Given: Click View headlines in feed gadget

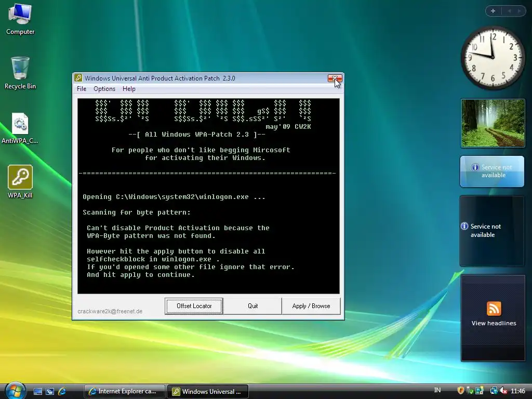Looking at the screenshot, I should click(494, 323).
